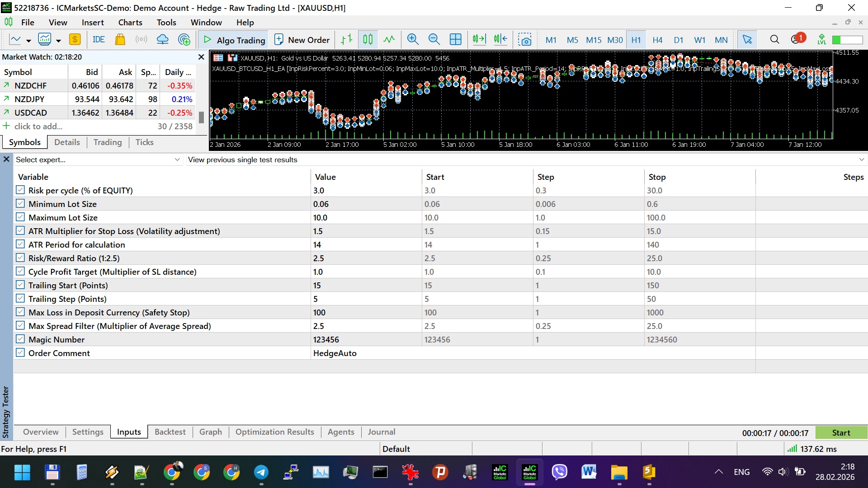This screenshot has height=488, width=868.
Task: Click the tile windows grid icon
Action: [x=455, y=40]
